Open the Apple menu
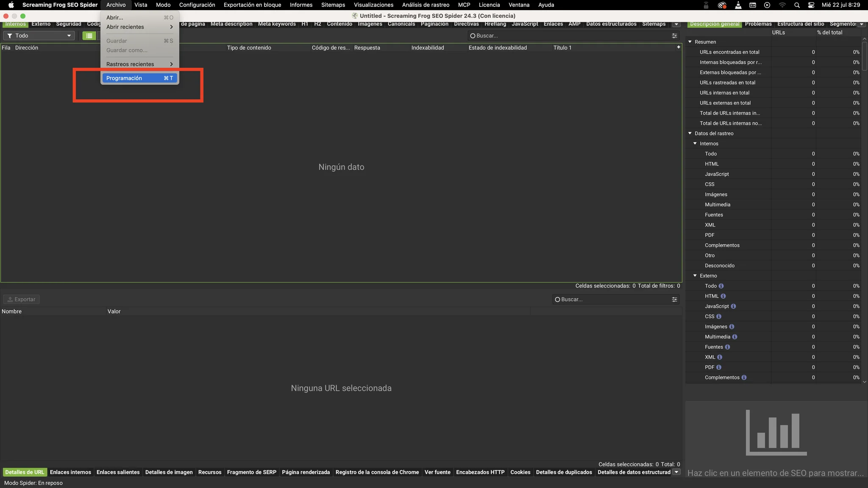The height and width of the screenshot is (488, 868). 11,5
